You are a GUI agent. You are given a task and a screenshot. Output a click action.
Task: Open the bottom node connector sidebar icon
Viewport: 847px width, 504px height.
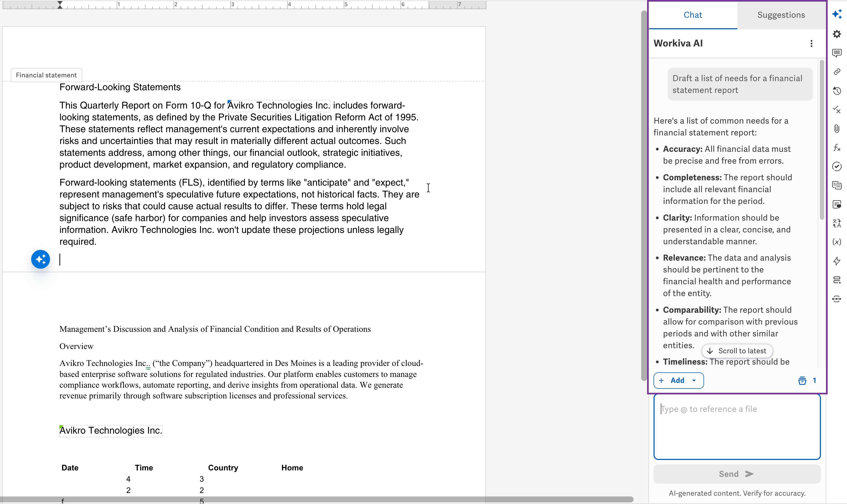point(837,299)
